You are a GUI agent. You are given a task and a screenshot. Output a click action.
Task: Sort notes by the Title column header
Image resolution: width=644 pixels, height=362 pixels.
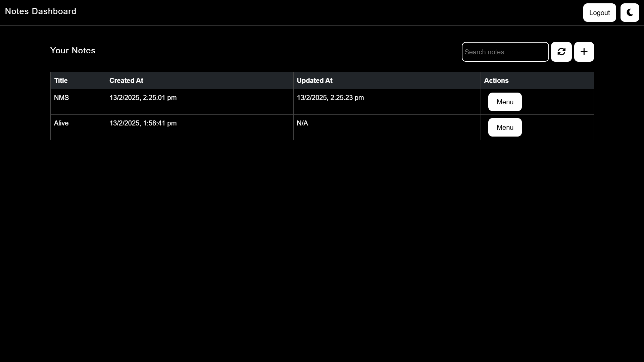pos(61,81)
